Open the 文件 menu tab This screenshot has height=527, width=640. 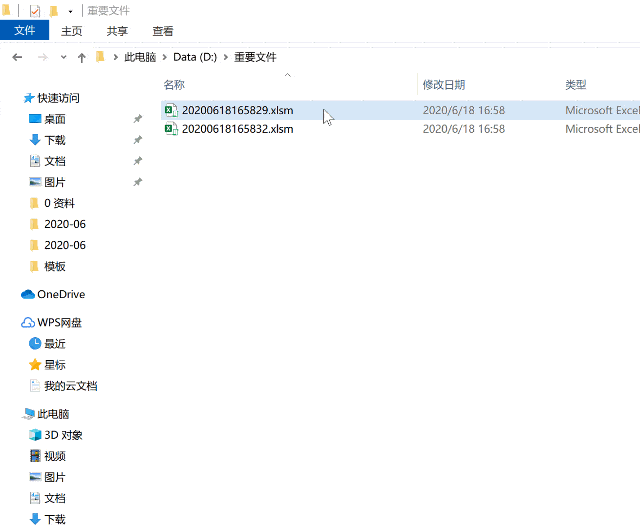[x=24, y=31]
